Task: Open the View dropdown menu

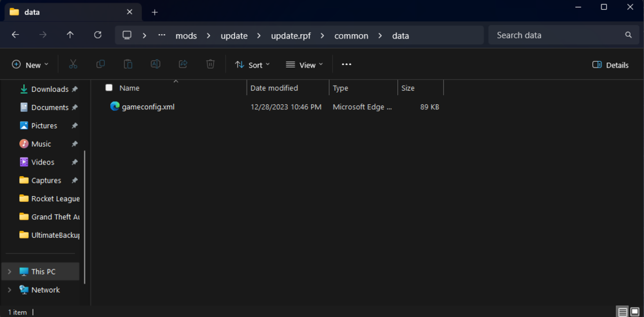Action: (305, 65)
